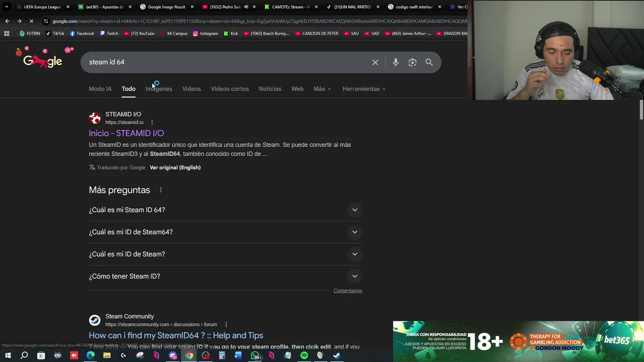Open Windows search from the taskbar
This screenshot has height=362, width=644.
point(24,355)
